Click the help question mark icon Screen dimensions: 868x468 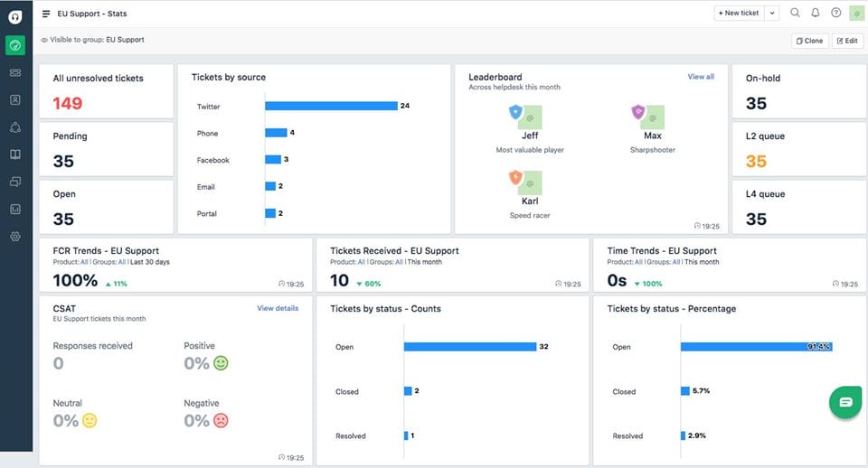click(x=835, y=13)
